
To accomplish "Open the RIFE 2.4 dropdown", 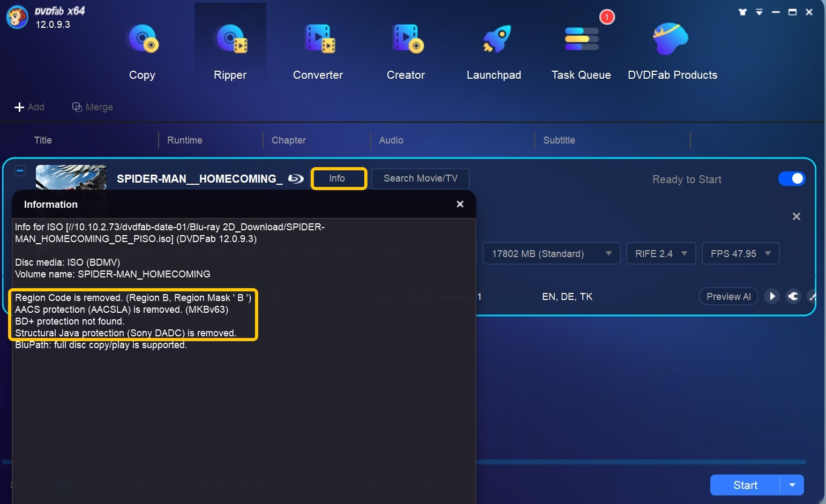I will (660, 253).
